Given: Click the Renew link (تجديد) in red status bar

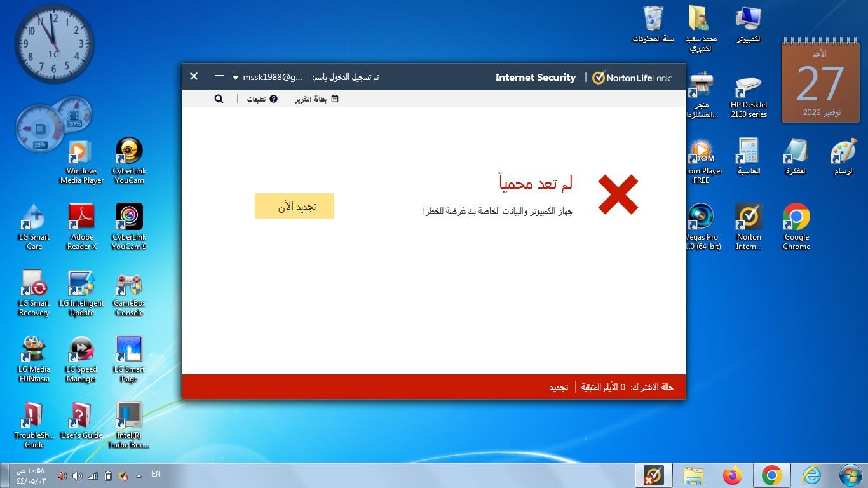Looking at the screenshot, I should tap(559, 387).
